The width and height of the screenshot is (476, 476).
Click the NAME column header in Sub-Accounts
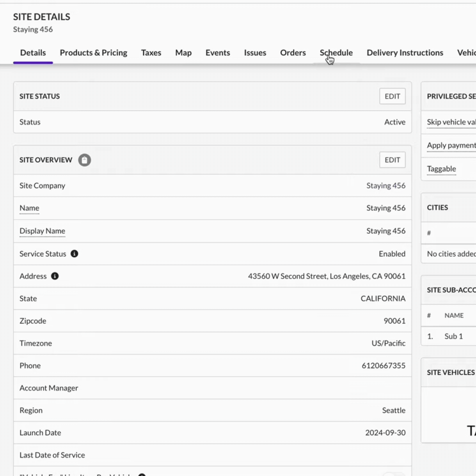click(454, 315)
